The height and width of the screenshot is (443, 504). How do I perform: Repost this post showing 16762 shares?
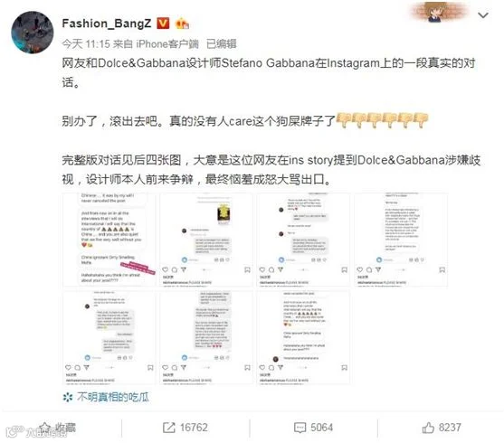[x=185, y=428]
